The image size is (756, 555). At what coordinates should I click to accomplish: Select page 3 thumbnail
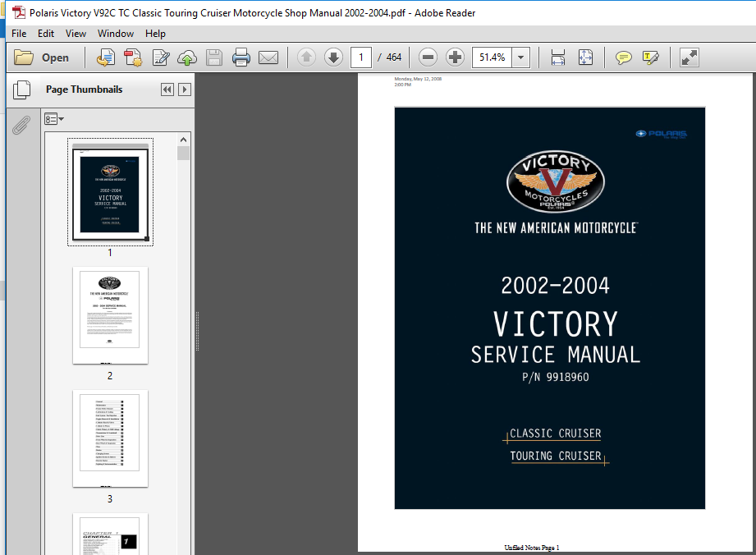pyautogui.click(x=111, y=438)
